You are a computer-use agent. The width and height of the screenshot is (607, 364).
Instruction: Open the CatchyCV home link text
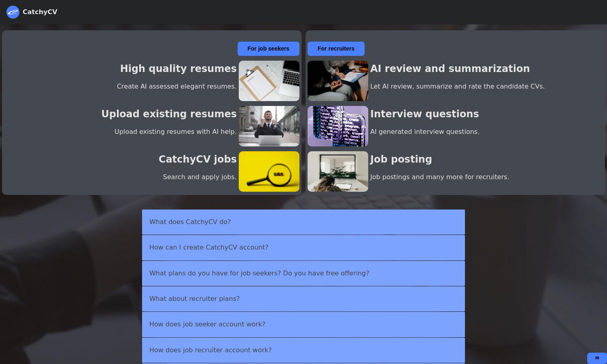click(40, 12)
